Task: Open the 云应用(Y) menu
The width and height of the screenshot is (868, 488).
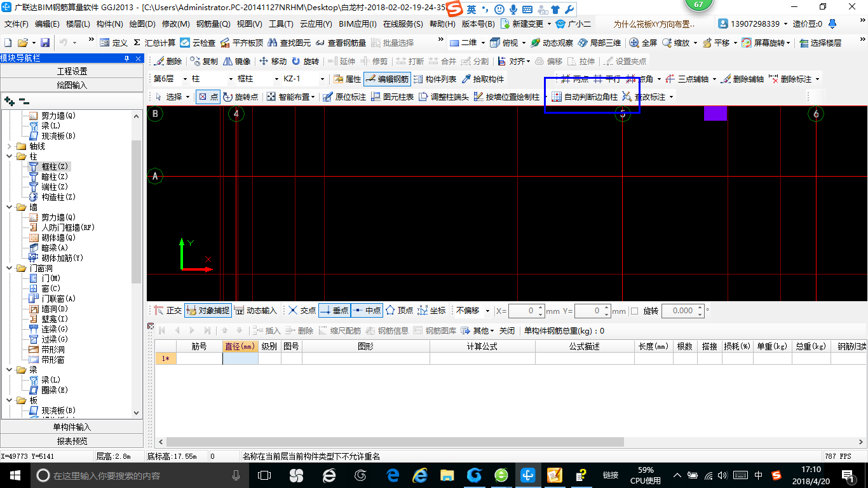Action: (x=316, y=24)
